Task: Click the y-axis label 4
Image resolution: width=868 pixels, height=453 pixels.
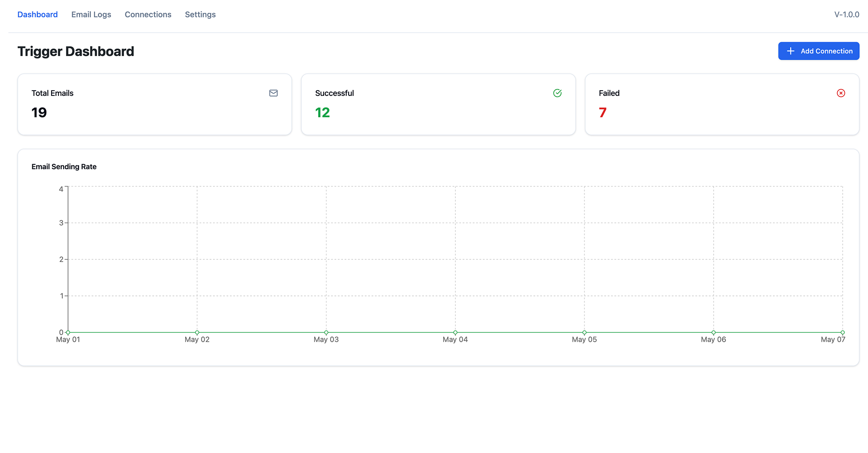Action: tap(61, 189)
